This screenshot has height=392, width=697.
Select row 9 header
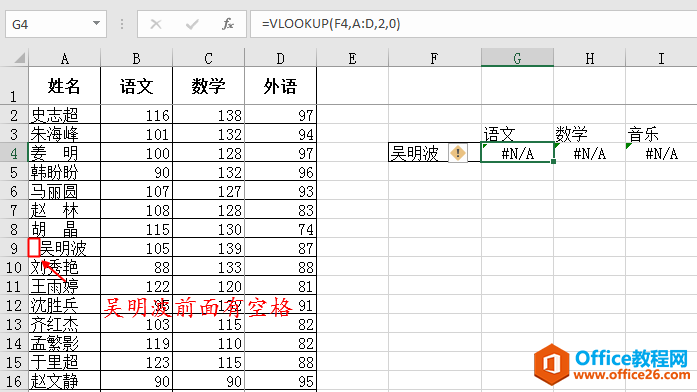tap(14, 248)
